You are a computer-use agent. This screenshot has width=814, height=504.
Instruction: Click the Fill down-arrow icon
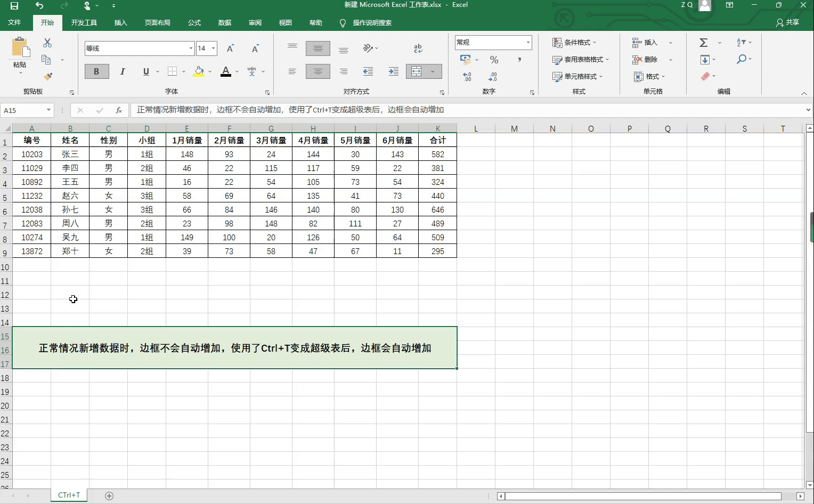705,60
